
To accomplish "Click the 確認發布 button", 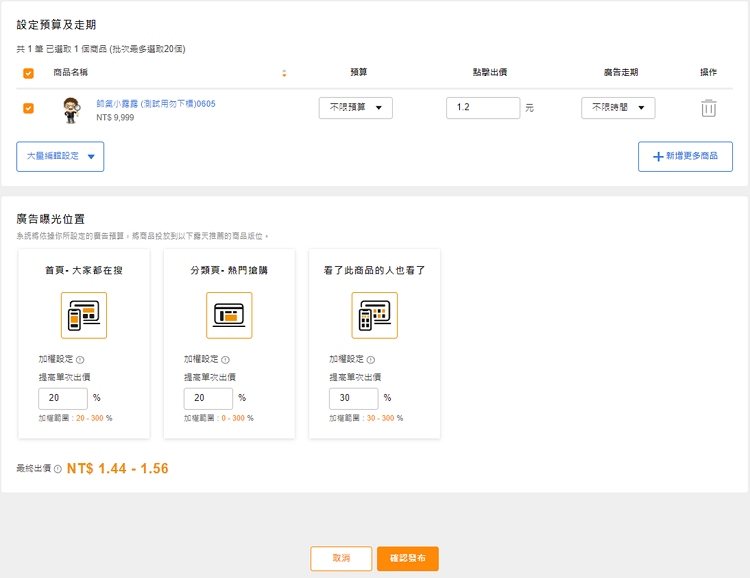I will [x=407, y=558].
